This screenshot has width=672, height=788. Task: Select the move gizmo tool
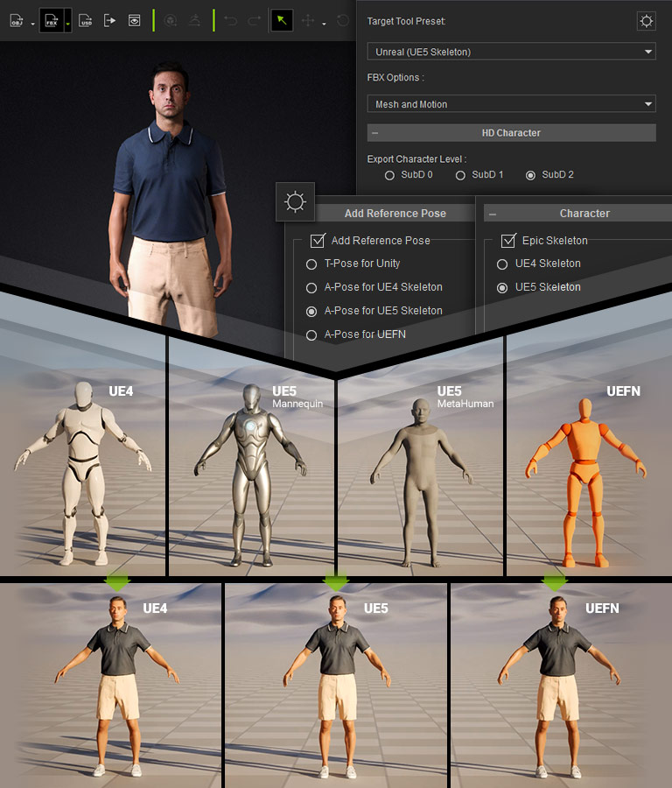click(x=308, y=20)
